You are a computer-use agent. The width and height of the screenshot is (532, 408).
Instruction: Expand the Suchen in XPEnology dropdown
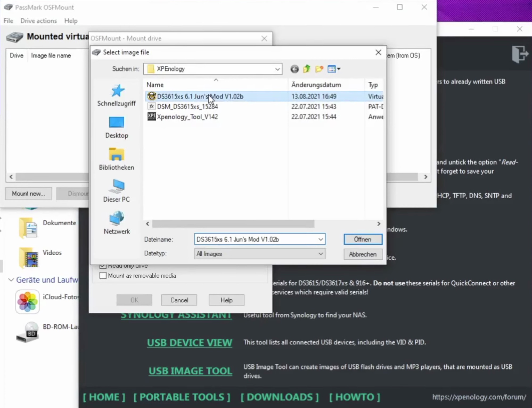[x=277, y=69]
